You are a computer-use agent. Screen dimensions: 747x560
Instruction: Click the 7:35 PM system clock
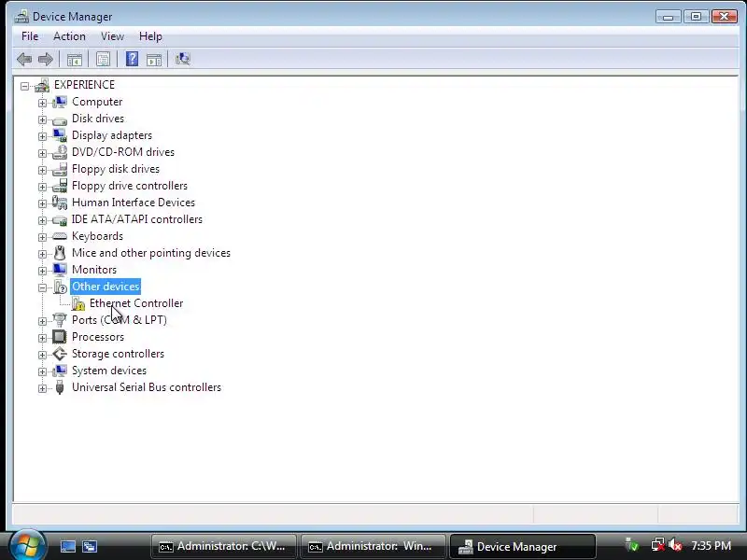712,546
